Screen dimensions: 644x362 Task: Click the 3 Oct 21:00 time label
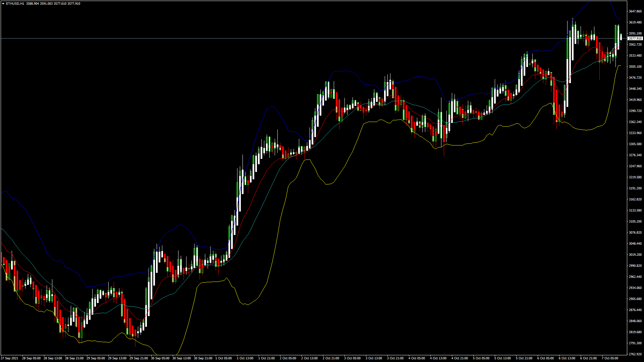(395, 358)
